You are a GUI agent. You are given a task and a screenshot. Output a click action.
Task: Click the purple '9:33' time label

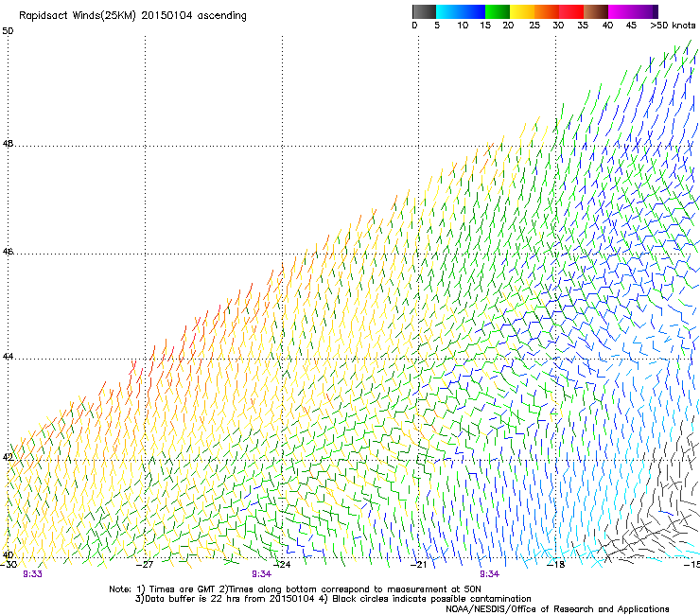click(32, 574)
